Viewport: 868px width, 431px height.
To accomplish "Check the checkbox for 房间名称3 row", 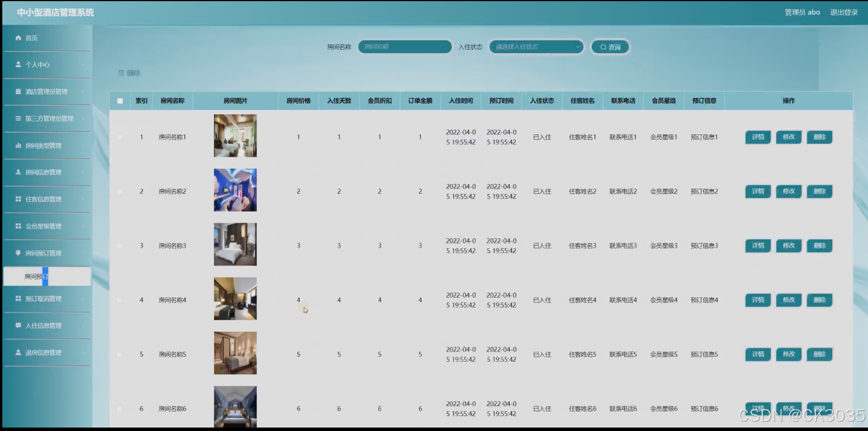I will tap(119, 246).
